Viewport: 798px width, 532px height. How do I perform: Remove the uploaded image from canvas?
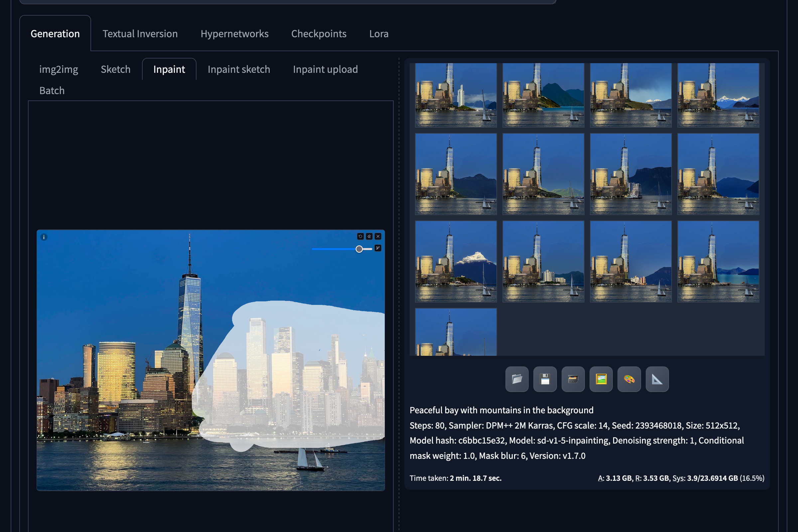click(x=378, y=236)
